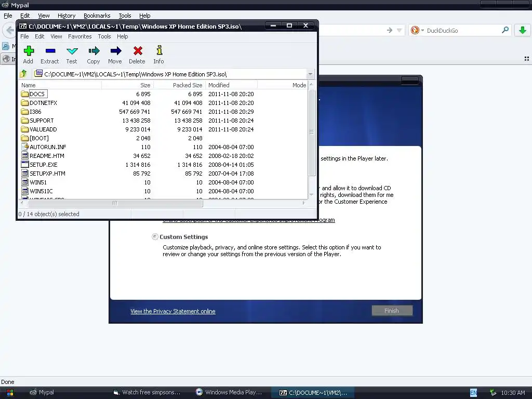Switch to Mypal taskbar button

tap(42, 392)
